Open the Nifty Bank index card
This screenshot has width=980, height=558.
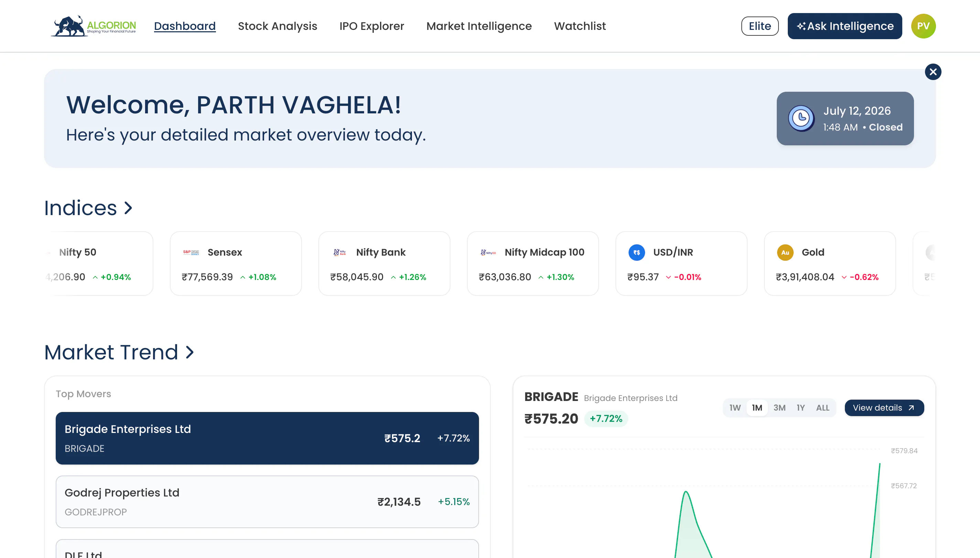click(384, 264)
